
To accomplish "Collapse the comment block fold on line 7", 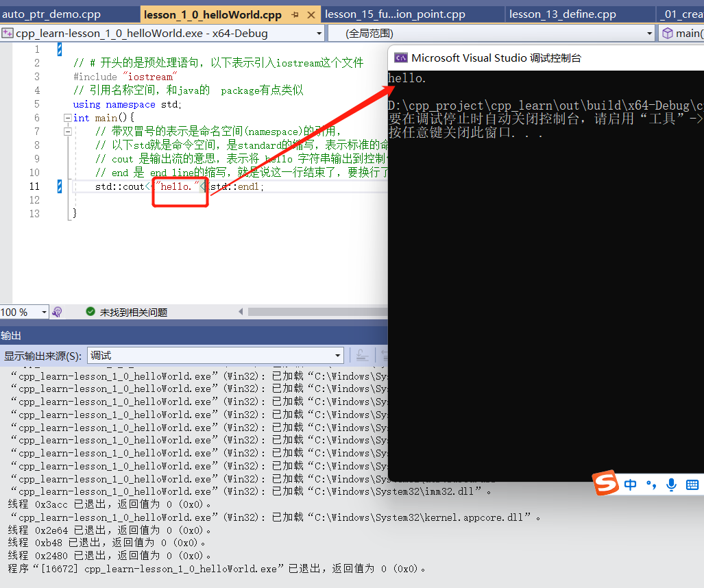I will click(68, 132).
